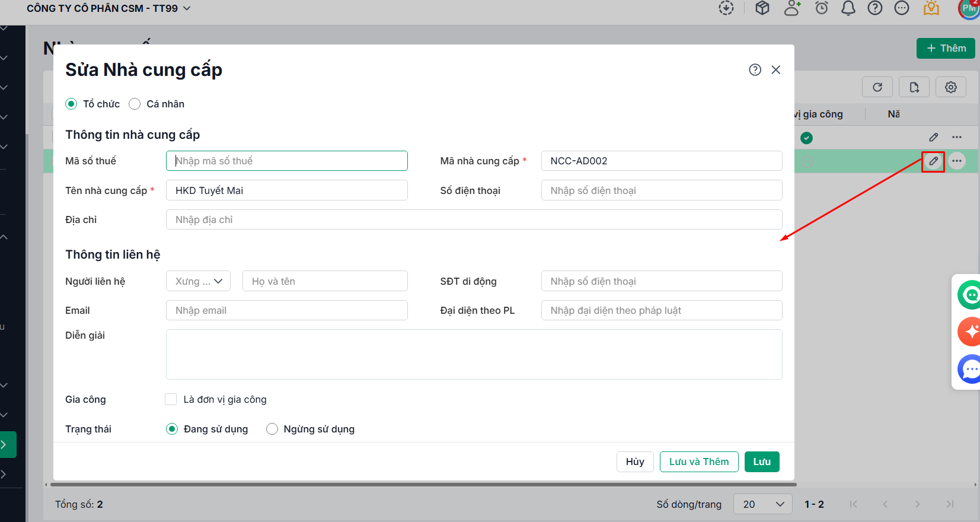This screenshot has width=980, height=522.
Task: Select Ngừng sử dụng status radio
Action: (x=272, y=429)
